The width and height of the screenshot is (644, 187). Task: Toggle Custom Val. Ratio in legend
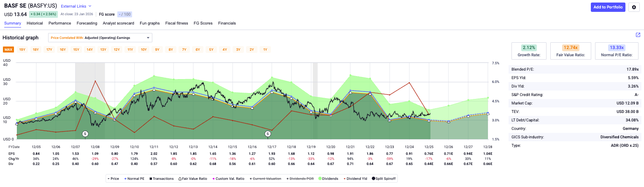coord(227,179)
